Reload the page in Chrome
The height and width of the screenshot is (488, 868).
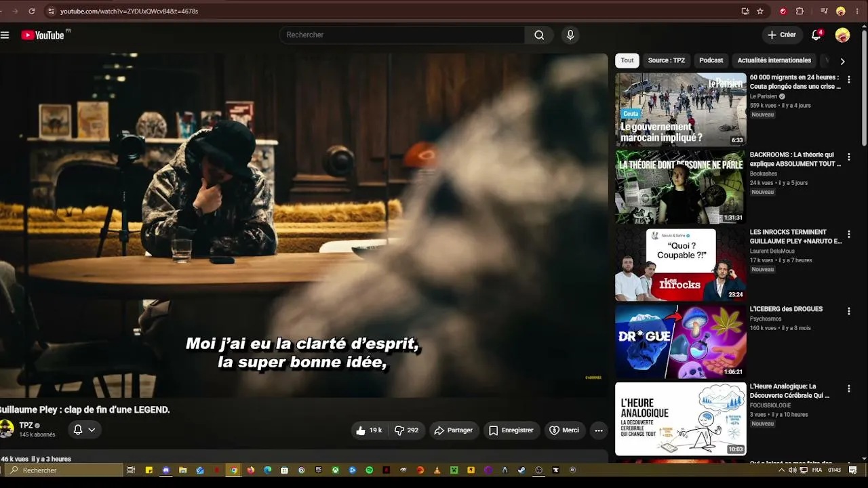click(32, 11)
